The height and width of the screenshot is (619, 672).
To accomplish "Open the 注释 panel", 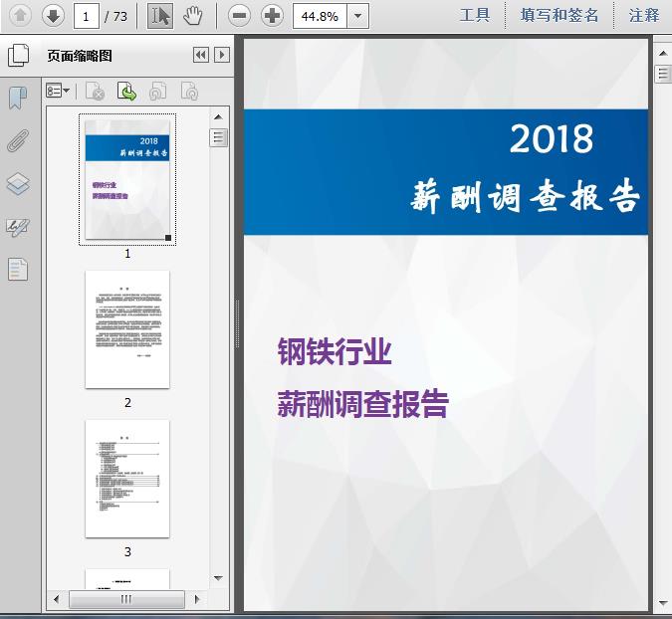I will (x=644, y=15).
